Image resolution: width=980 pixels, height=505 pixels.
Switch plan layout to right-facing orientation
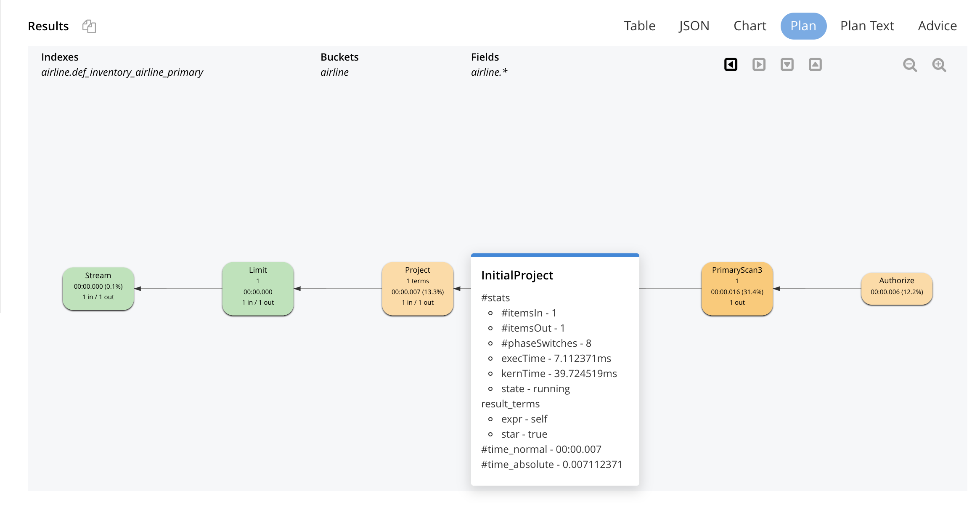tap(759, 64)
